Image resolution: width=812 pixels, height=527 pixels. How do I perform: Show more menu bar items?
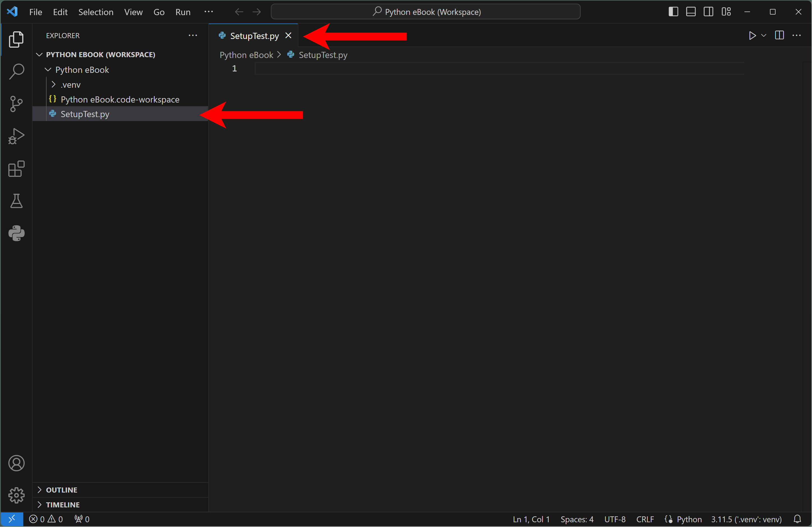click(209, 12)
